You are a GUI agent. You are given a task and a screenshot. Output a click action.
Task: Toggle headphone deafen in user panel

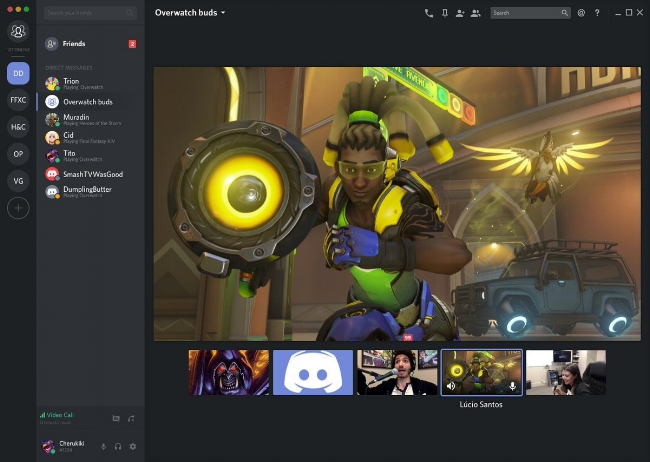(x=118, y=446)
